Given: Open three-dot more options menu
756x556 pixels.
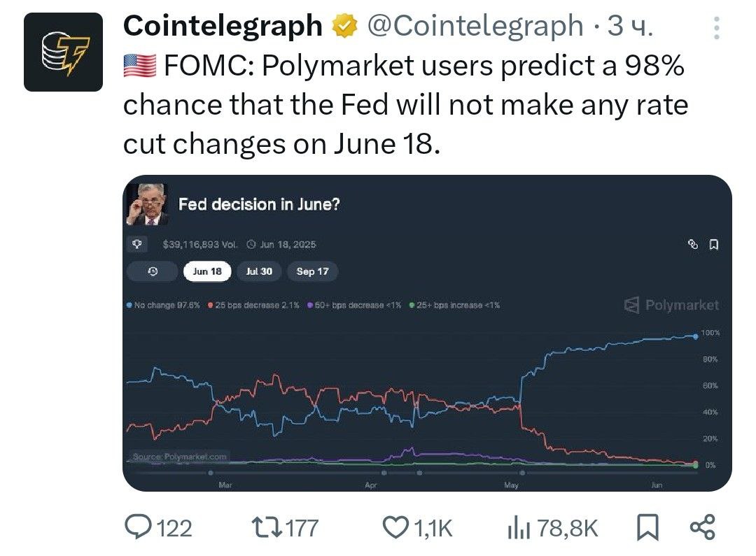Looking at the screenshot, I should click(x=717, y=27).
